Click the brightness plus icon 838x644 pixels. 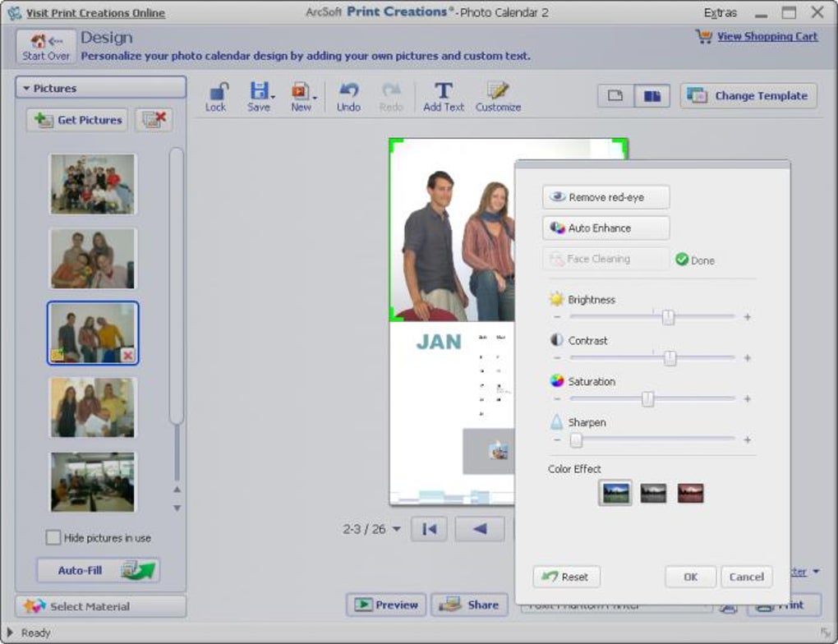[x=747, y=317]
